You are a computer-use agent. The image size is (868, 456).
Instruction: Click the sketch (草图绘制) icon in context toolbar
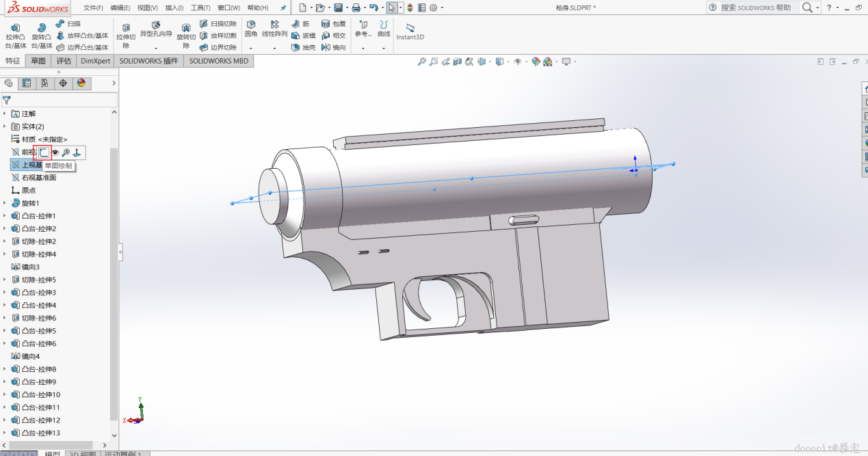(x=44, y=152)
